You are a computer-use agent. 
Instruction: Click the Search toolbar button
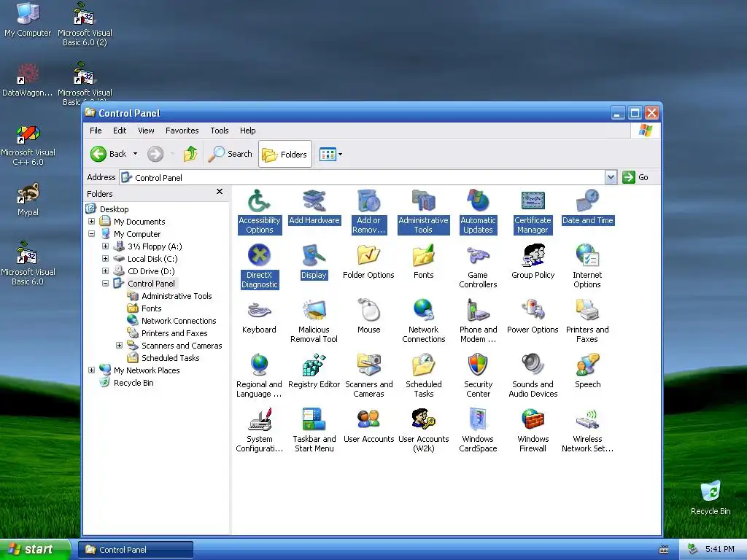tap(231, 154)
